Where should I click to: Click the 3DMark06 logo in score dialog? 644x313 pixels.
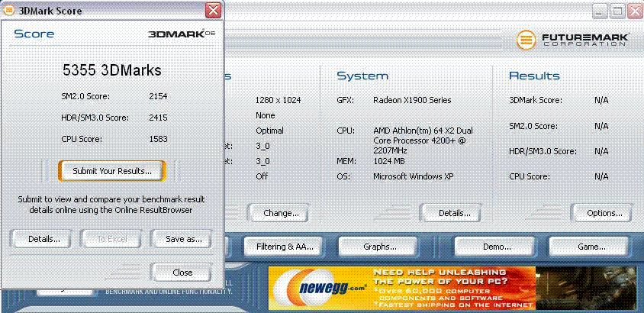point(182,34)
